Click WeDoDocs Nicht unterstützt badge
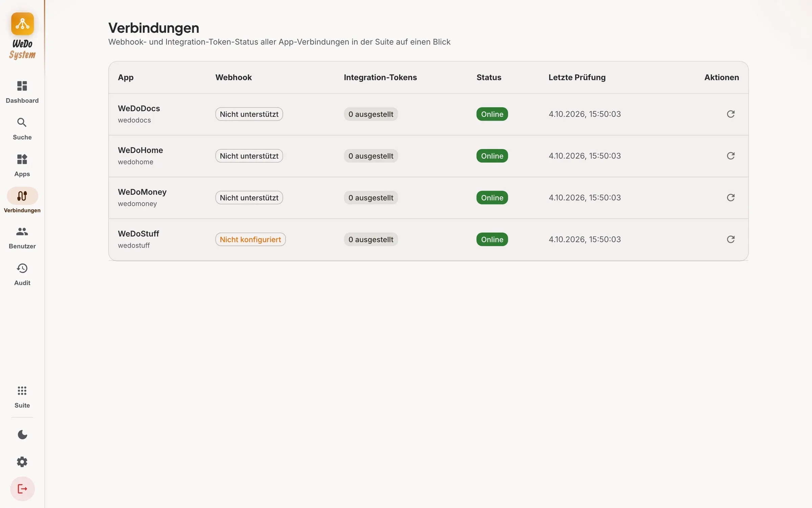 (249, 114)
